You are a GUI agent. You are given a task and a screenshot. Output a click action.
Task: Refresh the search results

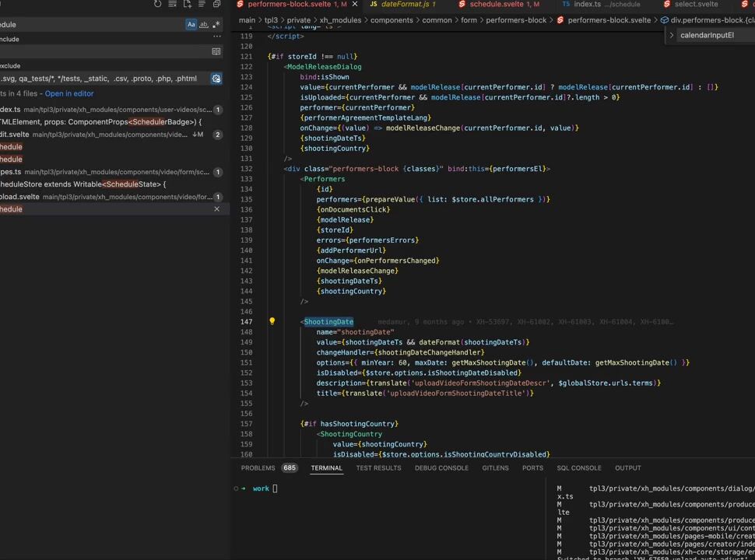(x=157, y=4)
